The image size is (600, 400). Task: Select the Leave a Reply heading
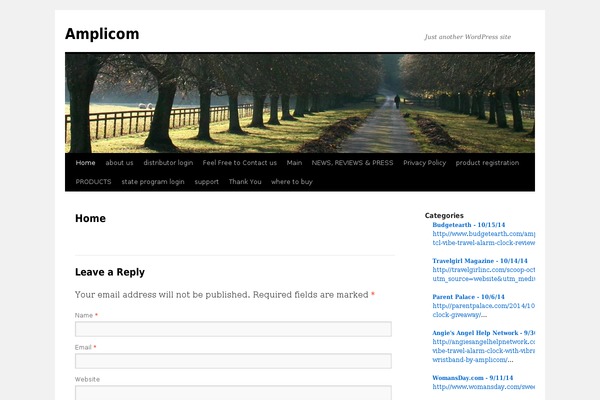[x=110, y=272]
